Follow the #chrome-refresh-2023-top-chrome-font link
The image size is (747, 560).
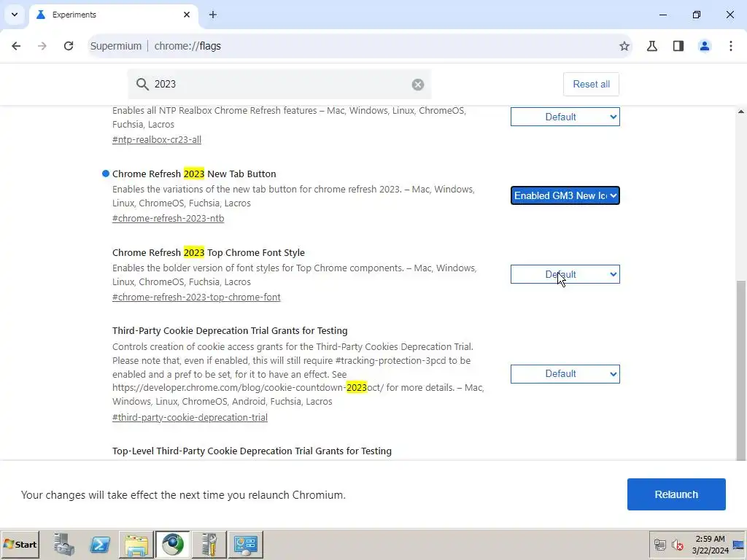pos(196,297)
